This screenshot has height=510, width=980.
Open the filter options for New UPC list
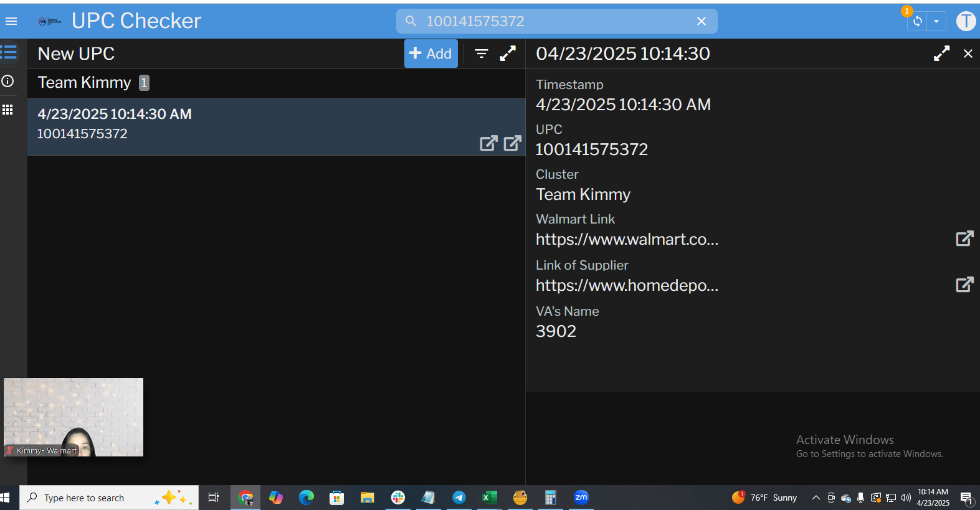coord(481,54)
